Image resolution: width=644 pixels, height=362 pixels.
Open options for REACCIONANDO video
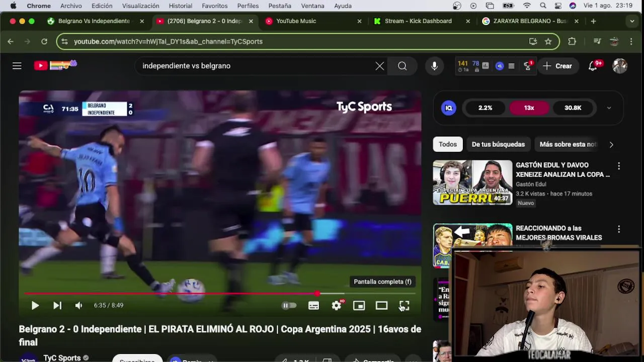click(619, 229)
